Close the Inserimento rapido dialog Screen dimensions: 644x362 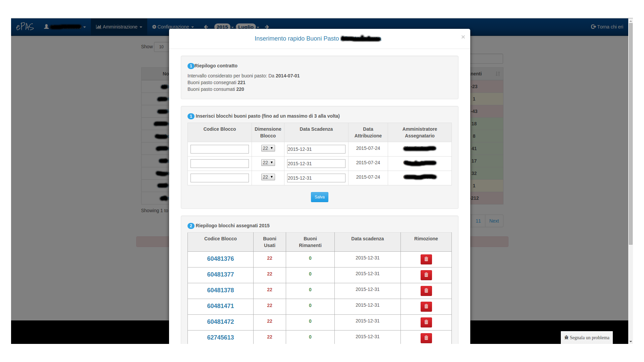pos(463,37)
